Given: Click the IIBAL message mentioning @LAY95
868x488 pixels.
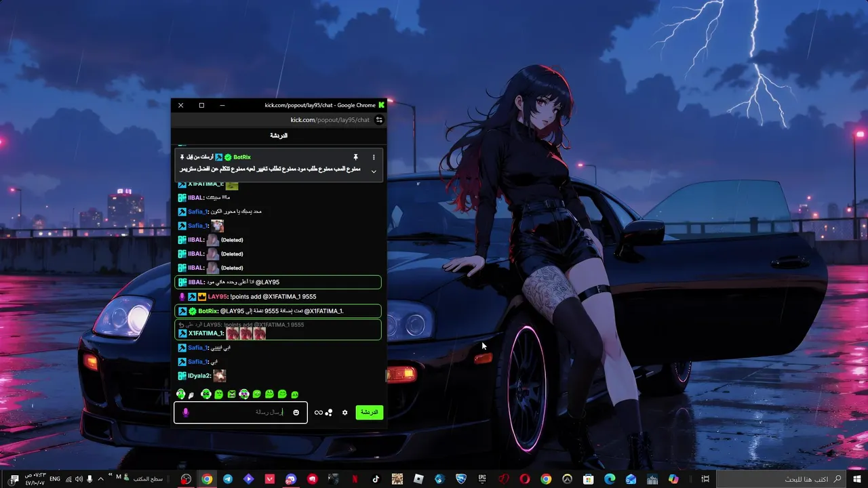Looking at the screenshot, I should pos(278,283).
